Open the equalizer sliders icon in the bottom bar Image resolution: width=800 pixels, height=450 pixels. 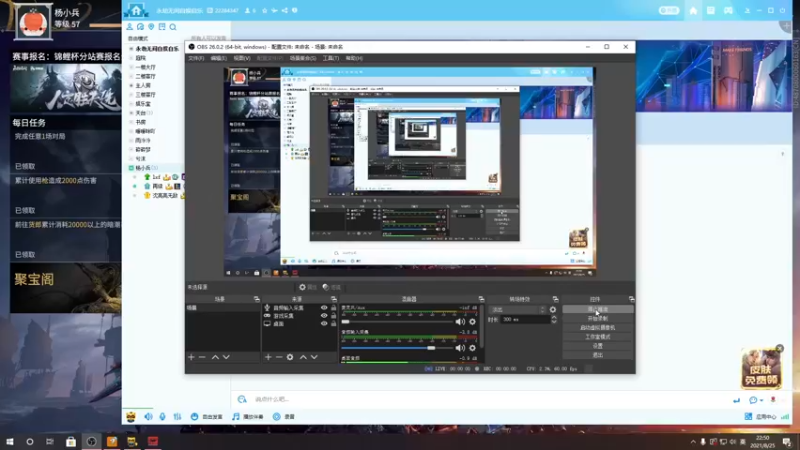click(x=177, y=416)
